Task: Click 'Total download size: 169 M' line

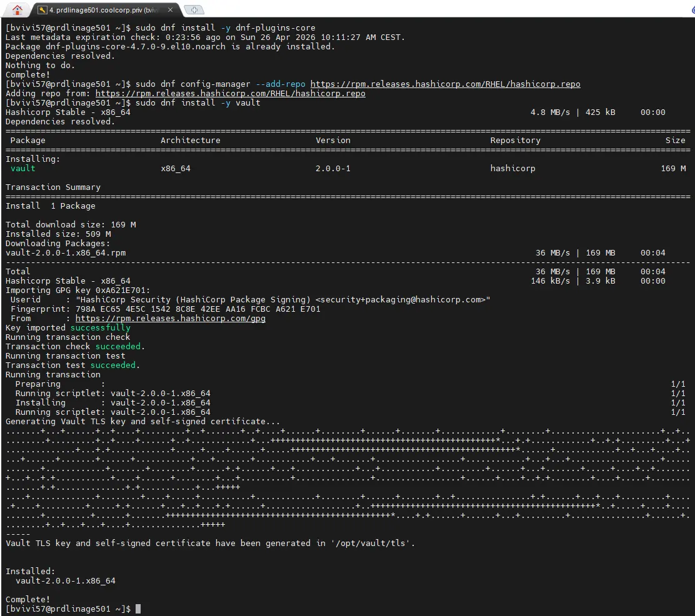Action: [x=71, y=225]
